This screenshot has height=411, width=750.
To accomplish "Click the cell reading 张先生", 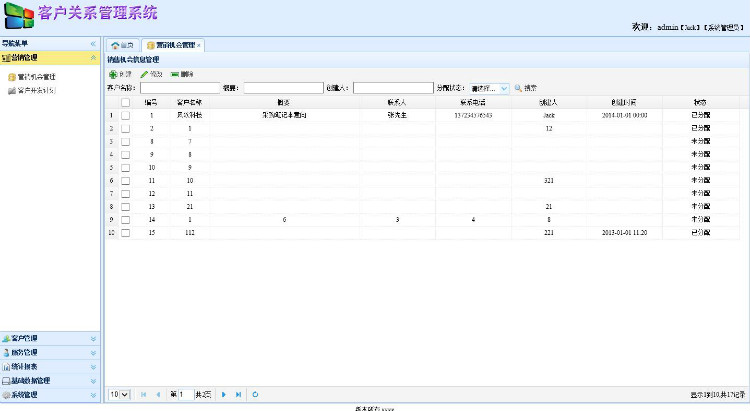I will [397, 115].
